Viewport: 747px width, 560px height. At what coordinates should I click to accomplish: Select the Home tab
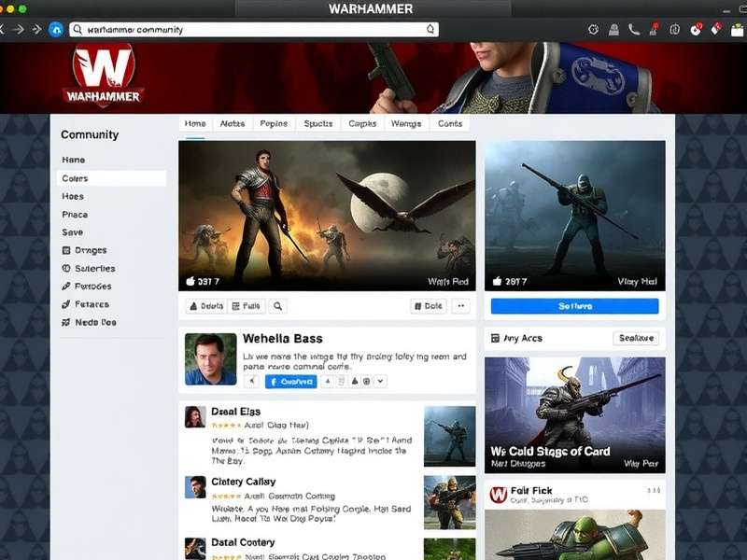point(195,124)
